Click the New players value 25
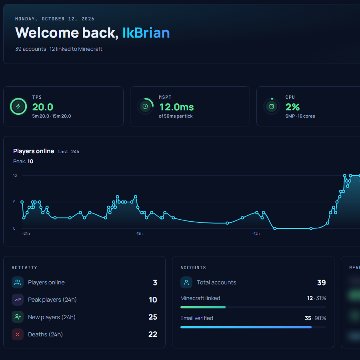Image resolution: width=360 pixels, height=360 pixels. [153, 317]
